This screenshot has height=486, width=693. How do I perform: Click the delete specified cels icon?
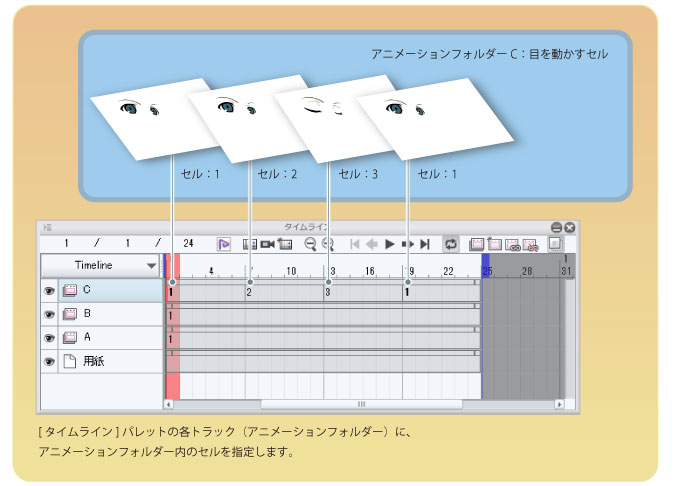[530, 245]
